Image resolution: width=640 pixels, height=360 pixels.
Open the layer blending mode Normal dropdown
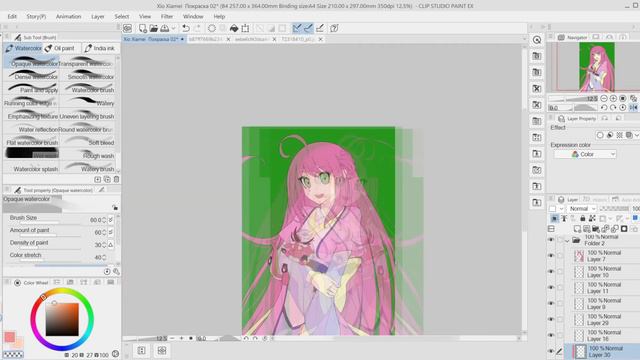tap(582, 209)
